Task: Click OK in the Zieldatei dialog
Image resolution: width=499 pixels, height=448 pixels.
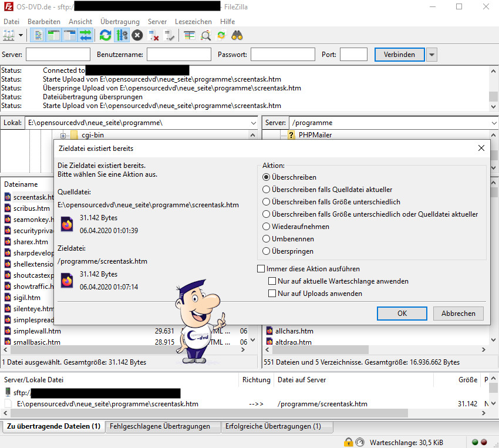Action: coord(402,314)
